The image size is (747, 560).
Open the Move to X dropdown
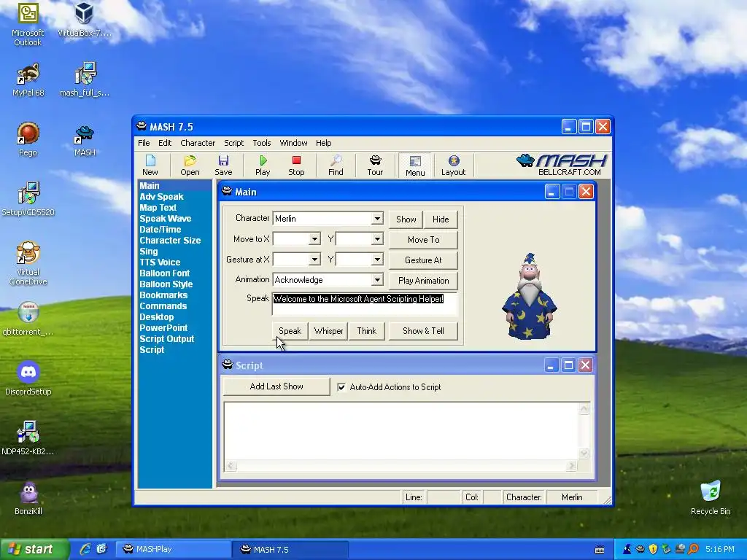pyautogui.click(x=314, y=239)
